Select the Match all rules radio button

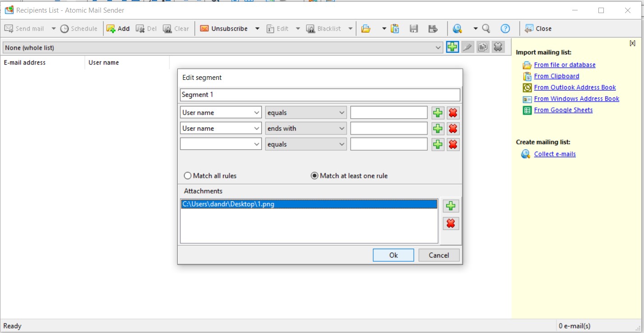click(210, 176)
